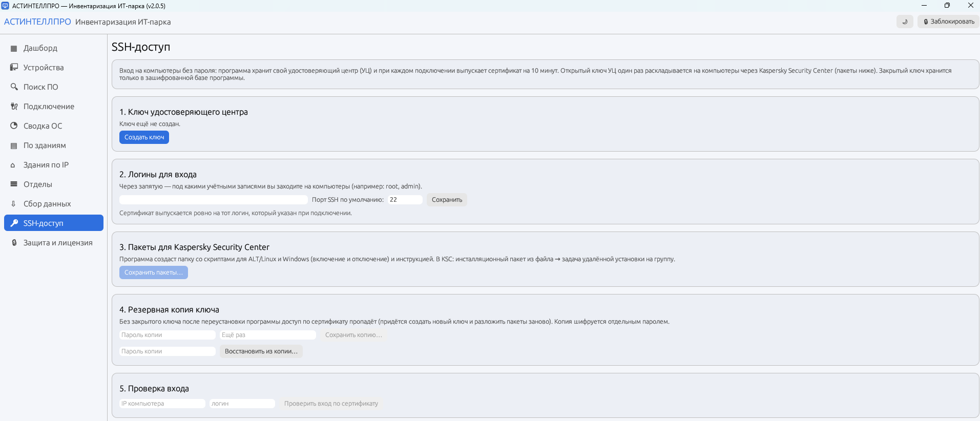Click heading 4. Резервная копия ключа

pyautogui.click(x=169, y=310)
